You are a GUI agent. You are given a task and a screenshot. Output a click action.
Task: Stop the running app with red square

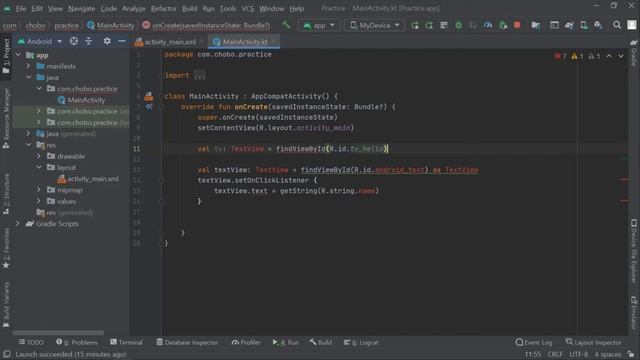[517, 25]
